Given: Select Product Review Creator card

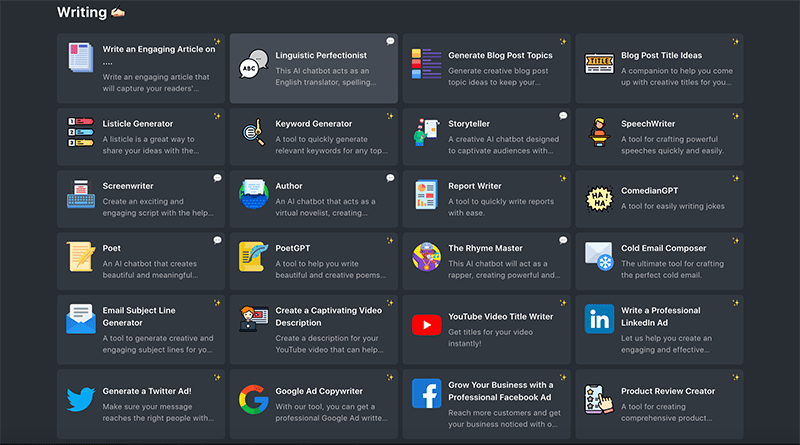Looking at the screenshot, I should coord(659,404).
